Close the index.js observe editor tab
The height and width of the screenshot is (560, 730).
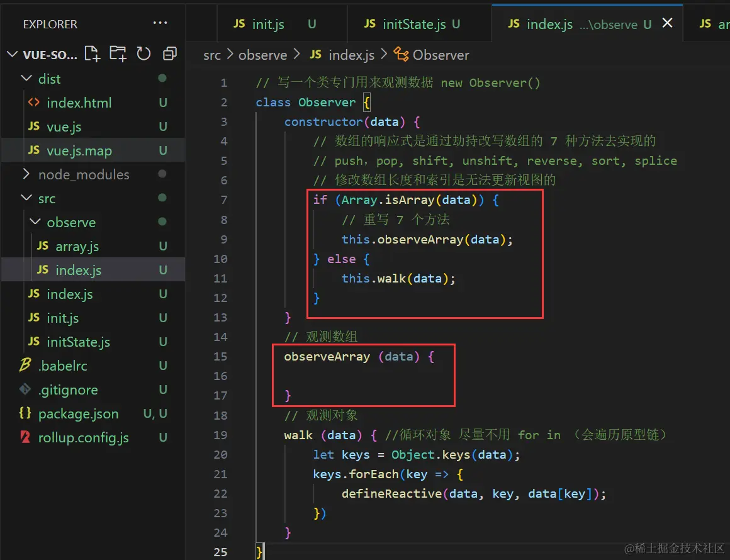(x=667, y=23)
